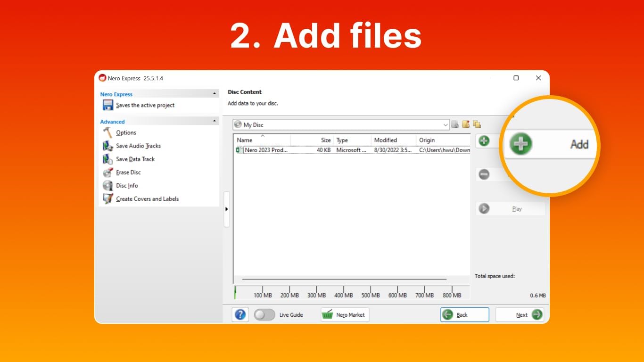Sort files by the Size column

tap(312, 140)
